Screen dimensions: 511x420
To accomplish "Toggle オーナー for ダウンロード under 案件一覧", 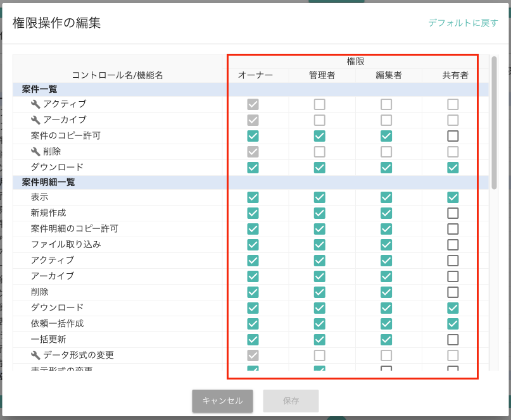I will 253,168.
